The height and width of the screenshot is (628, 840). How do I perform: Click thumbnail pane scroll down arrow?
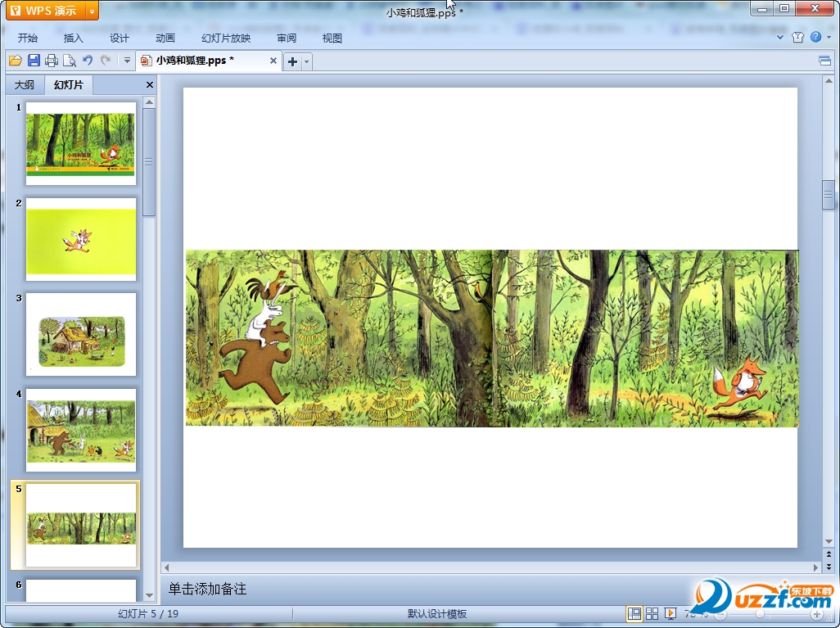coord(150,595)
